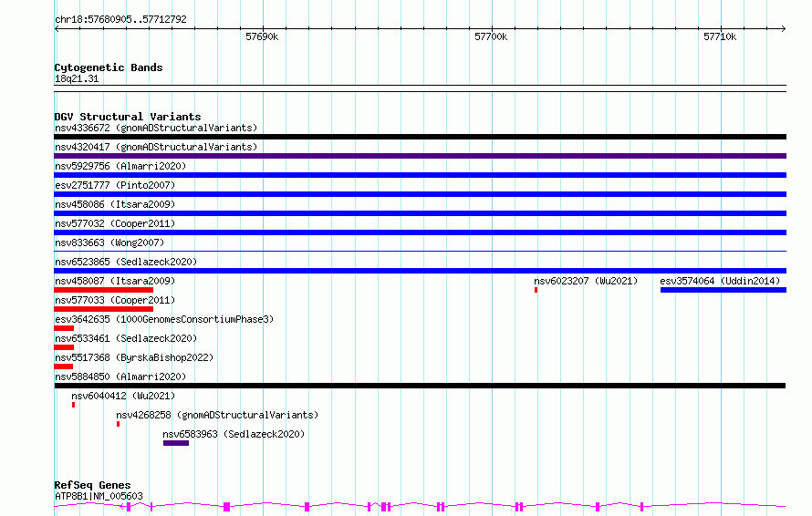
Task: Open variant nsv6040412 (Wu2021) label
Action: (123, 396)
